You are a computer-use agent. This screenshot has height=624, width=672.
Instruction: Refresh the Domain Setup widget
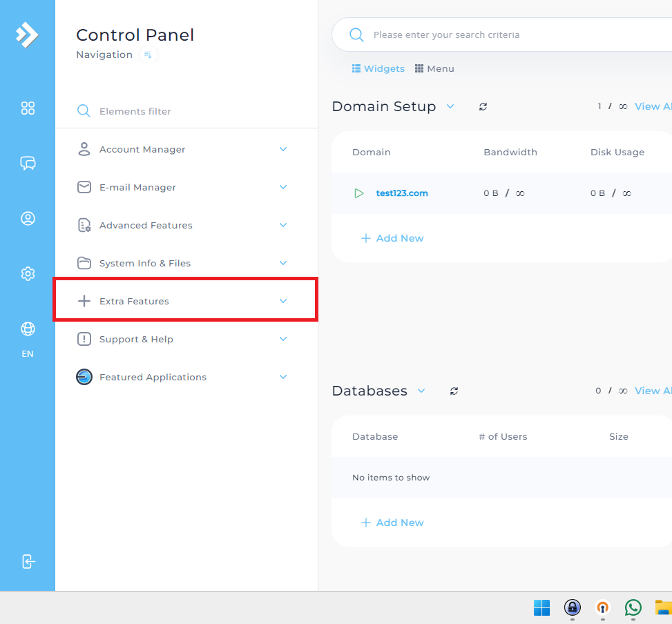[483, 106]
